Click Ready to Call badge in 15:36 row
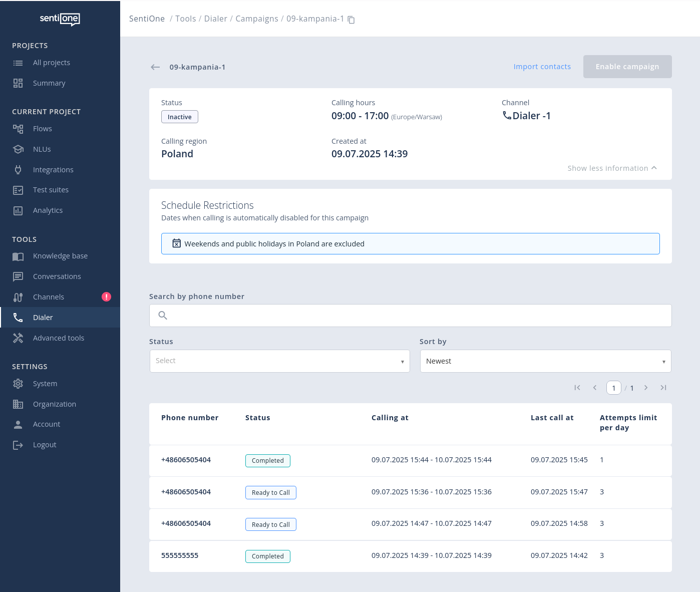 pyautogui.click(x=271, y=492)
